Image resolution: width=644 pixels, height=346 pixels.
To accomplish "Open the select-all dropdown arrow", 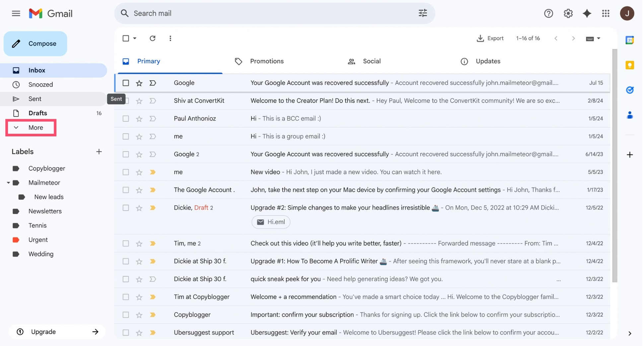I will pyautogui.click(x=135, y=38).
